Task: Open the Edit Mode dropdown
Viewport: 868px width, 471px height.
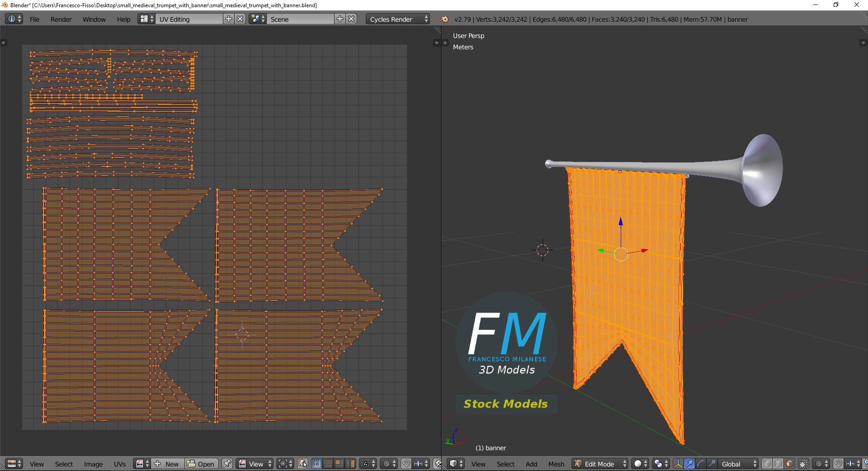Action: [x=600, y=464]
